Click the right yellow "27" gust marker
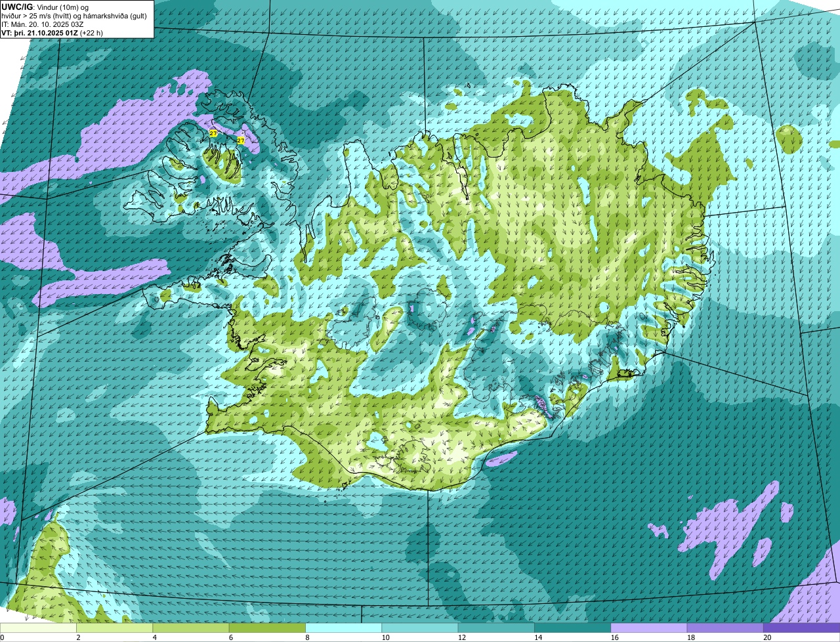The image size is (840, 642). [x=241, y=140]
